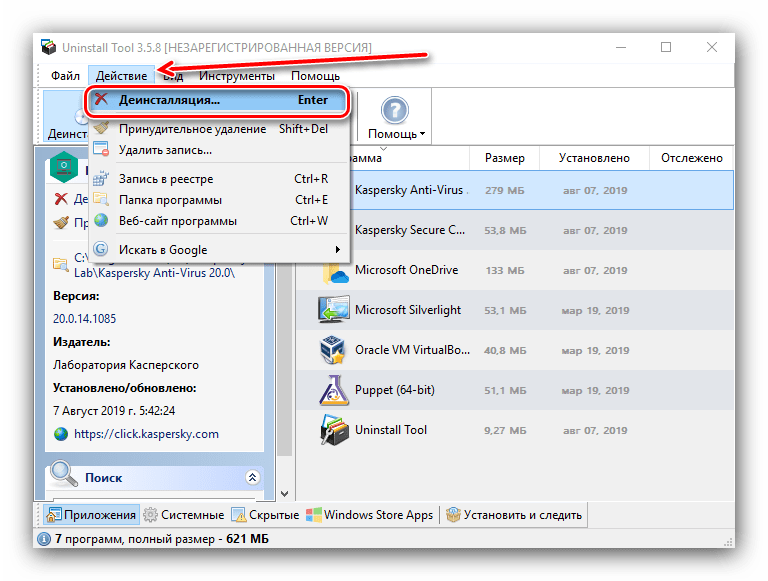Screen dimensions: 768x581
Task: Switch to the Скрытые tab
Action: click(x=265, y=515)
